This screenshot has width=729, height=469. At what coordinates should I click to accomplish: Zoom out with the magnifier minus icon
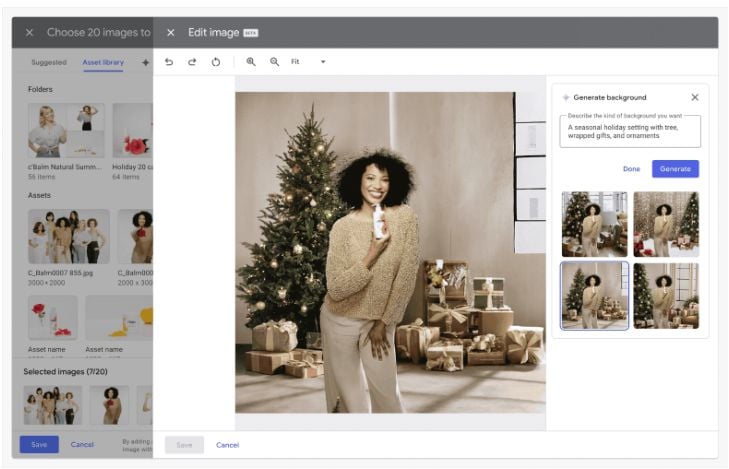pos(275,62)
